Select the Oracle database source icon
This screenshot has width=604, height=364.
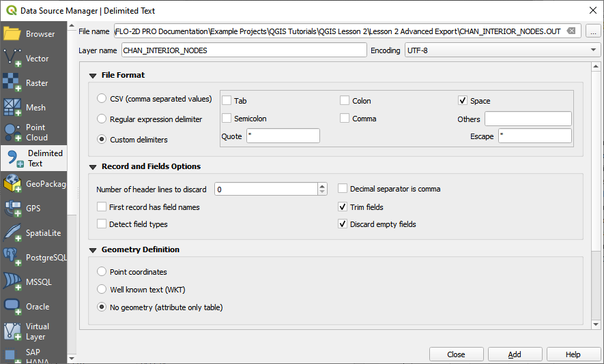click(13, 307)
